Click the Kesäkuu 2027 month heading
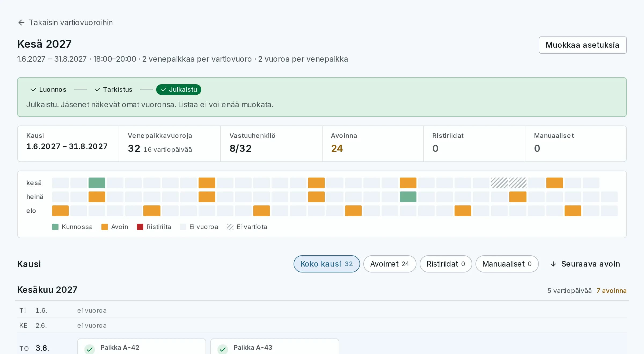The image size is (644, 354). point(47,290)
